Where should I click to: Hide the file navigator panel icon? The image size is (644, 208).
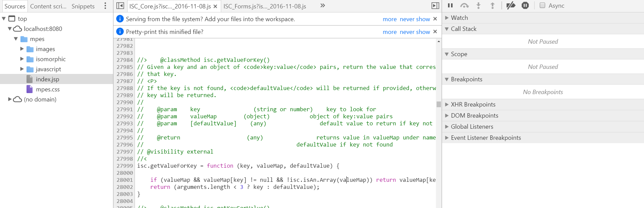(x=120, y=6)
